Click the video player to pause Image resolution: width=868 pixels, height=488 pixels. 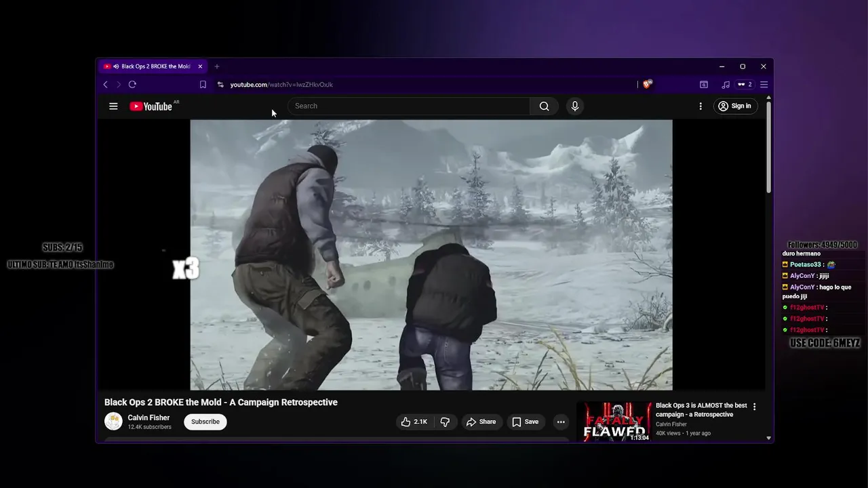coord(431,255)
